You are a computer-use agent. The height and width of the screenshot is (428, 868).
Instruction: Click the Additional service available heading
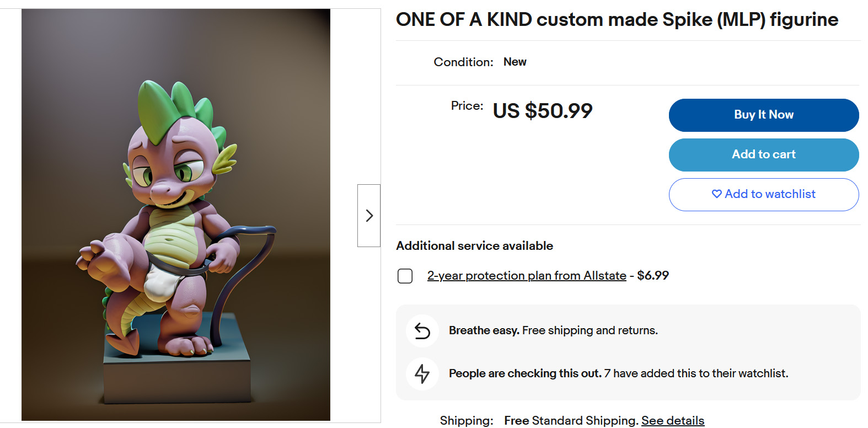[x=474, y=246]
